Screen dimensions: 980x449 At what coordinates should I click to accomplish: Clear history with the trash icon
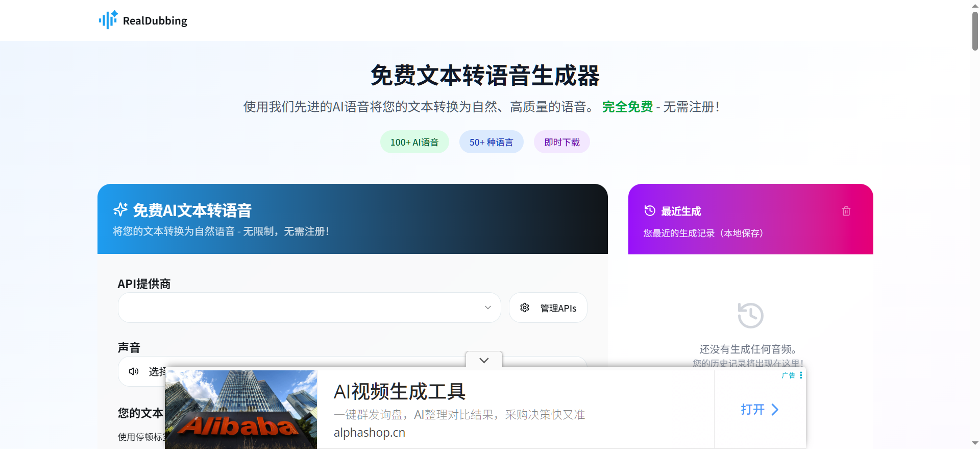point(846,211)
